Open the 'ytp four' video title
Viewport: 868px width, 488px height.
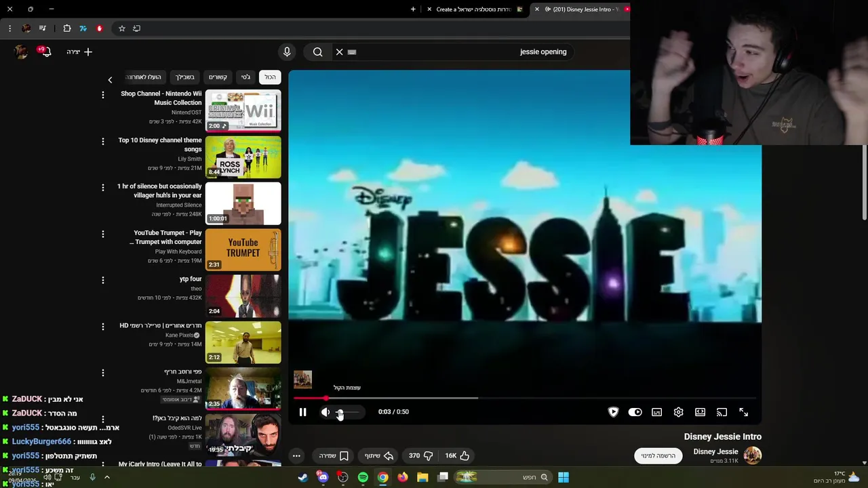point(191,279)
